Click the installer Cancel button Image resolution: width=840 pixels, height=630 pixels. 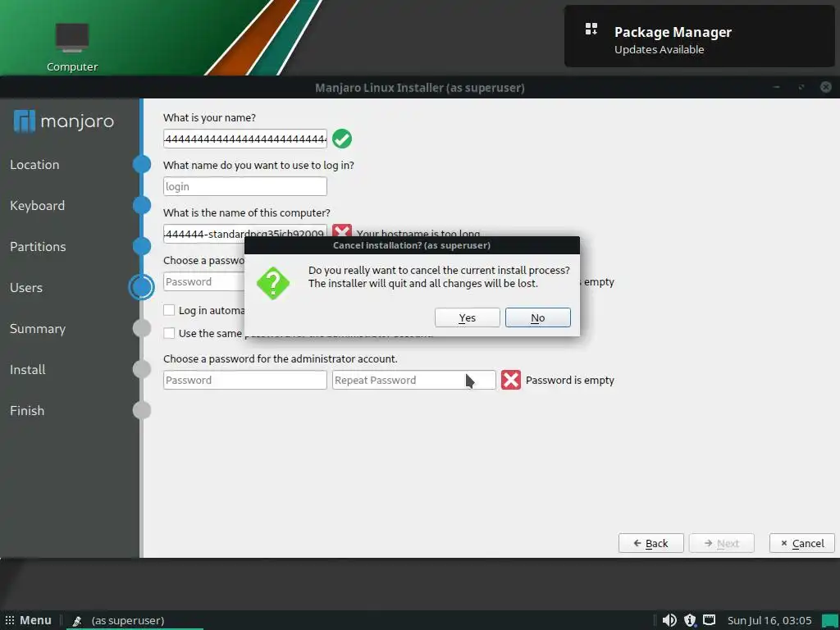pos(802,543)
